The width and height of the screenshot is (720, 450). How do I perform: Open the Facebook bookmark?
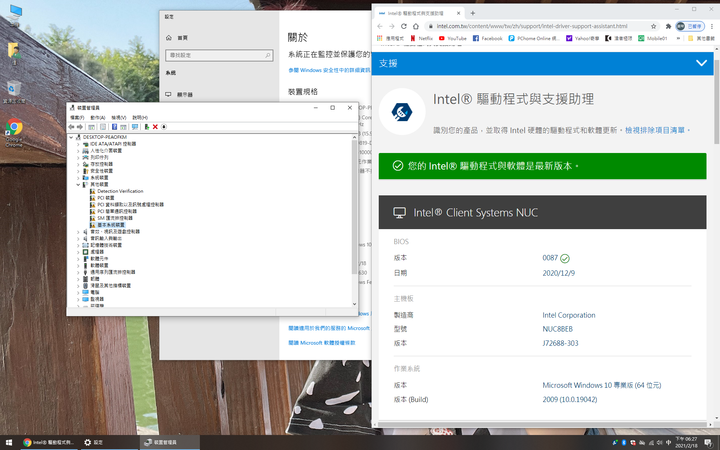click(487, 39)
